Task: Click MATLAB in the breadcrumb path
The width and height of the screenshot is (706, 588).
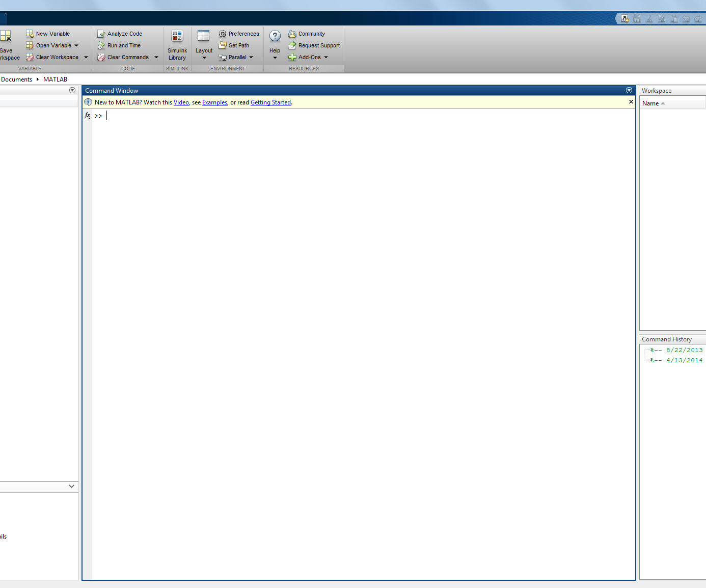Action: (55, 79)
